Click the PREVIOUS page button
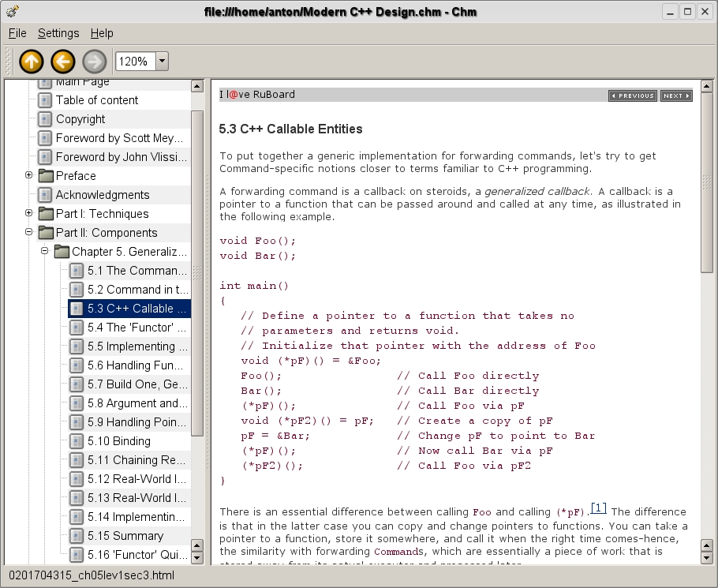The height and width of the screenshot is (588, 718). 633,96
